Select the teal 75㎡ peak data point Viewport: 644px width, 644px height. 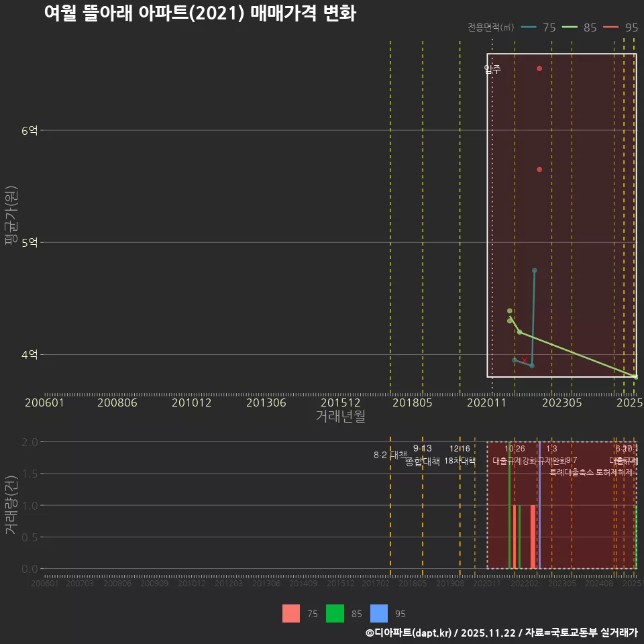535,270
